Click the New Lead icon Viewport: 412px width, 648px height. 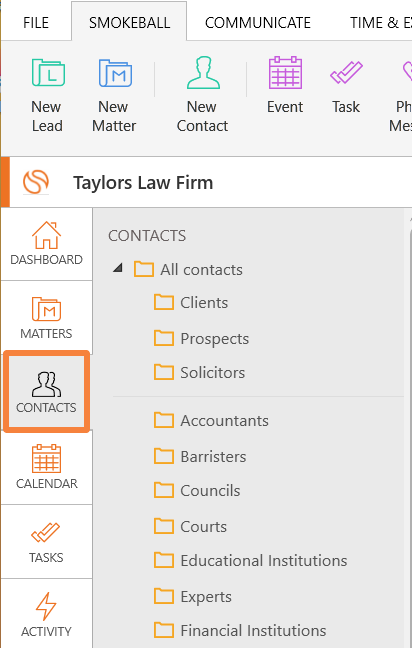(x=47, y=73)
